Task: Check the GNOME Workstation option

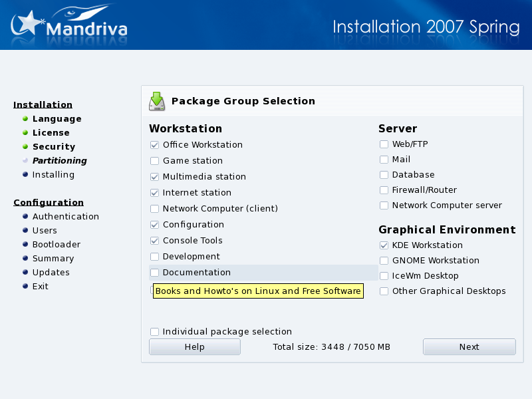Action: tap(384, 261)
